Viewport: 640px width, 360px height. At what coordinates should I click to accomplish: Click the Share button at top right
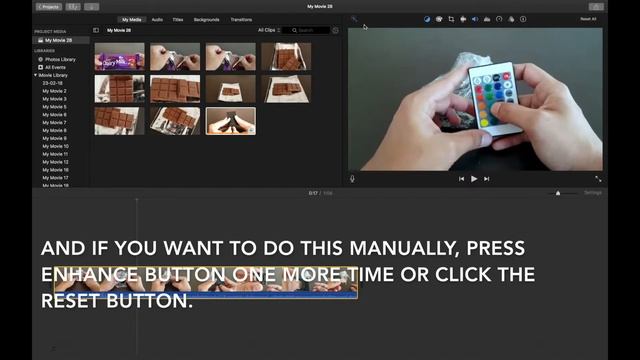[x=596, y=7]
